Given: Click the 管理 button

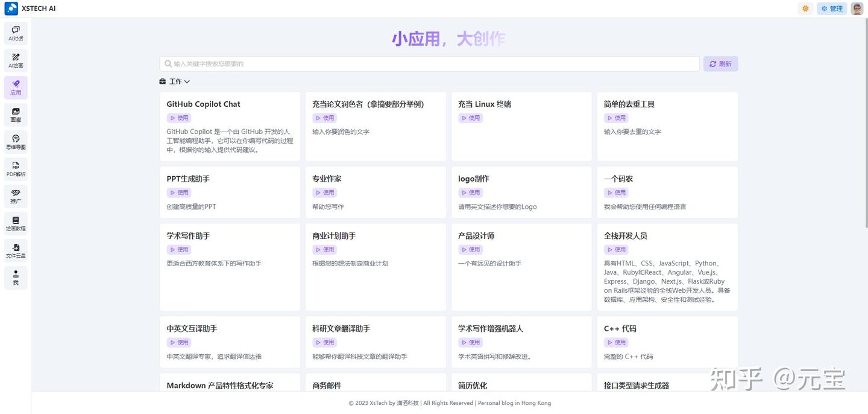Looking at the screenshot, I should (832, 8).
